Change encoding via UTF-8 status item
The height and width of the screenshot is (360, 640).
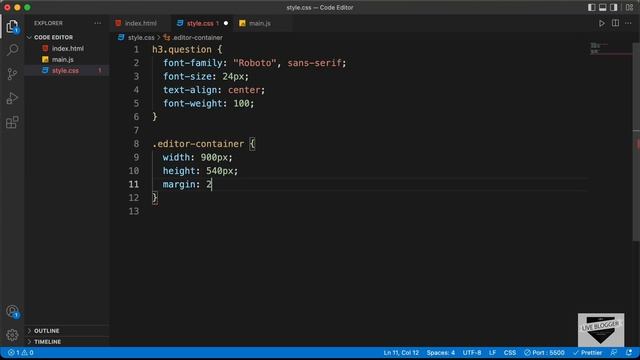coord(471,353)
